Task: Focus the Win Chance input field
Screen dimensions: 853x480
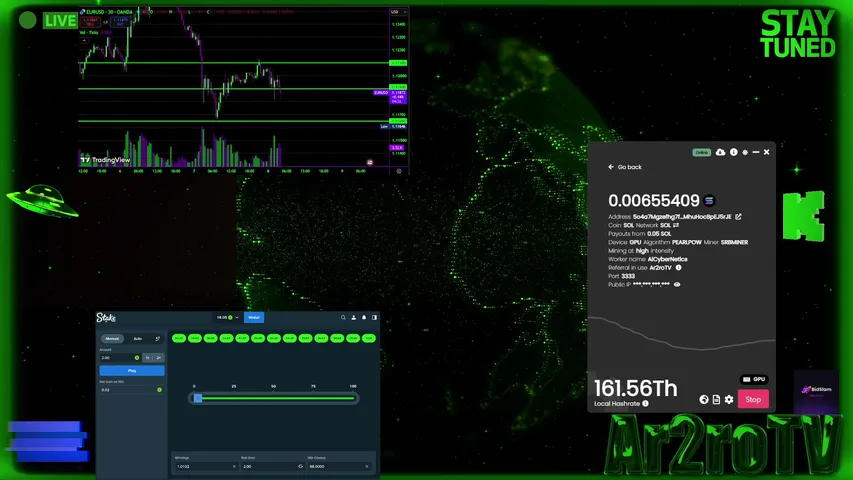Action: pos(338,466)
